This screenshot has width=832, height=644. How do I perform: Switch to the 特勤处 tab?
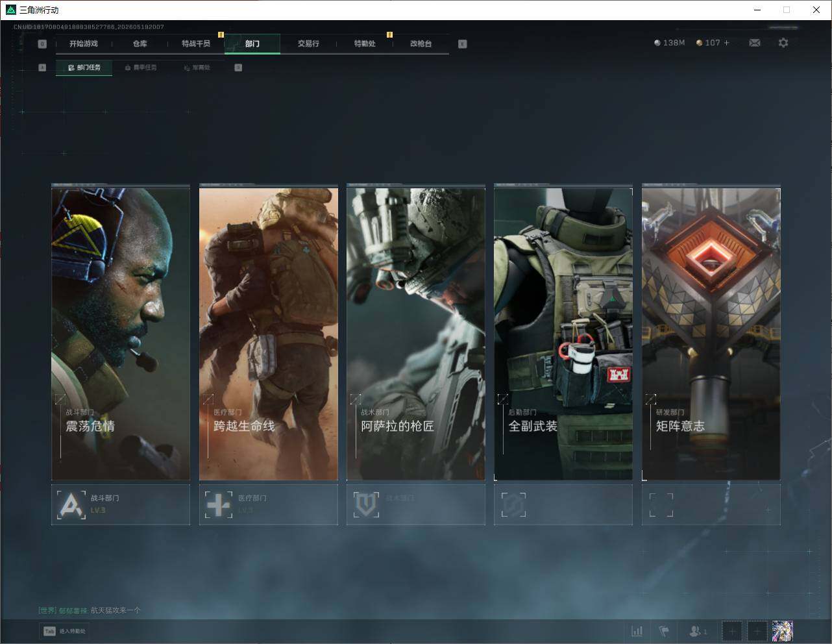click(x=365, y=44)
